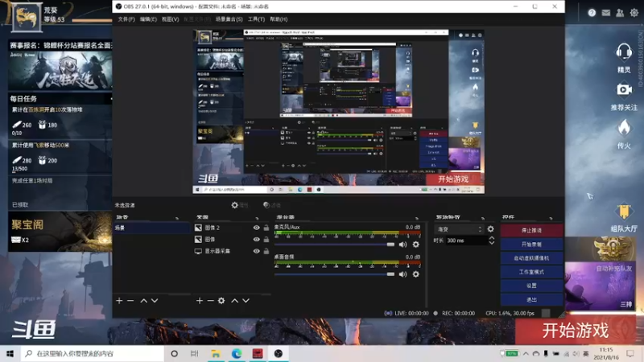Open 组队大厅 banner icon in game
Image resolution: width=644 pixels, height=362 pixels.
[624, 212]
